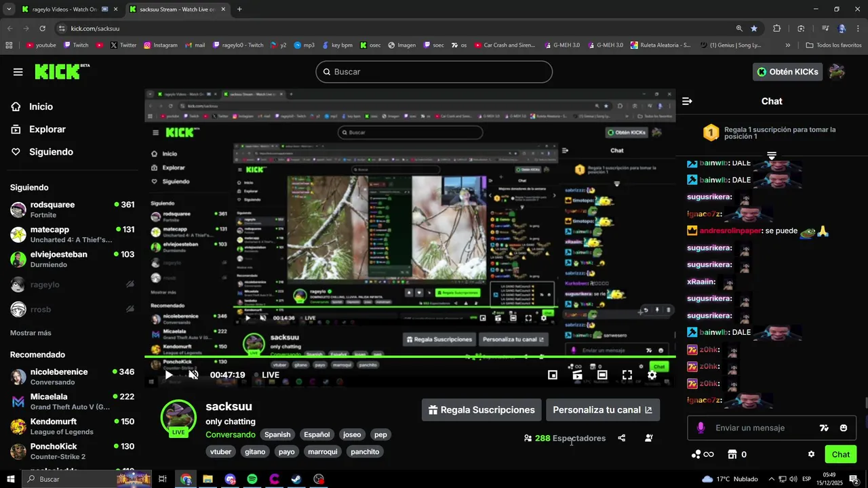Expand the gift leaderboard chevron
The image size is (868, 488).
coord(771,156)
